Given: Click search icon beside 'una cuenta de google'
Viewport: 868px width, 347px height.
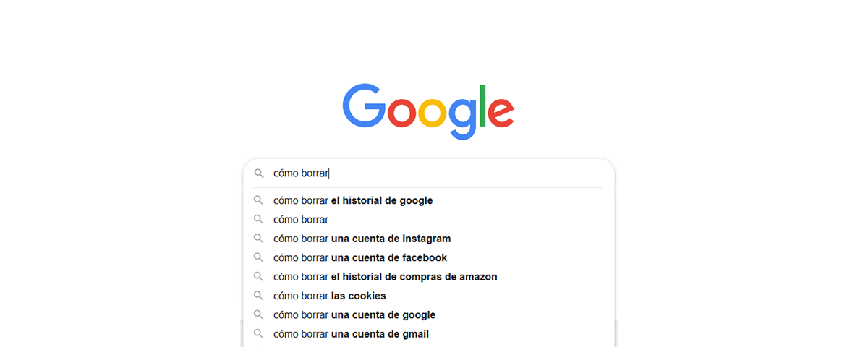Looking at the screenshot, I should pyautogui.click(x=258, y=314).
